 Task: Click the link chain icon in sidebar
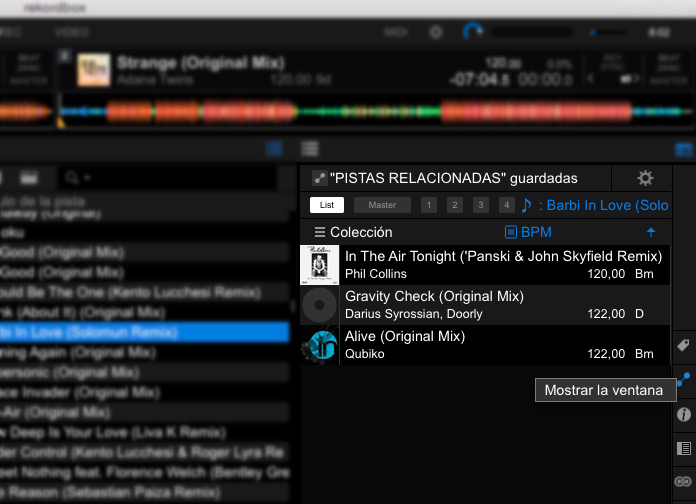684,481
